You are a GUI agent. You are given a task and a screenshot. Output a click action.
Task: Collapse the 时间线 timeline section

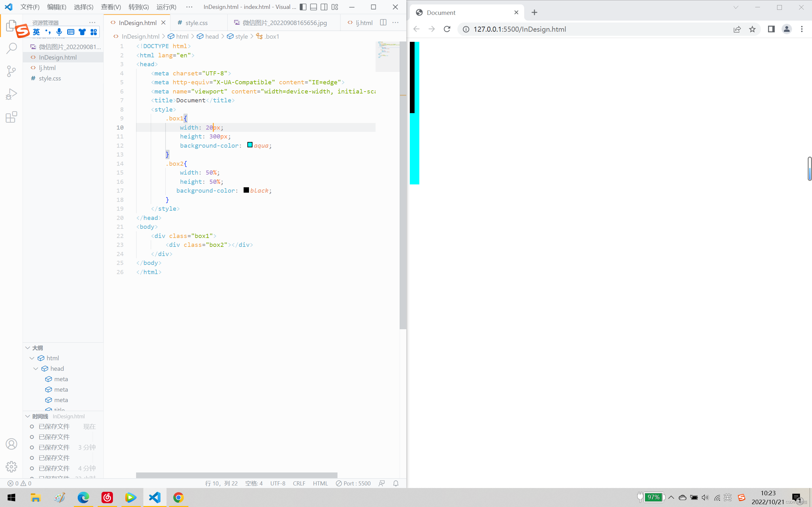point(28,416)
